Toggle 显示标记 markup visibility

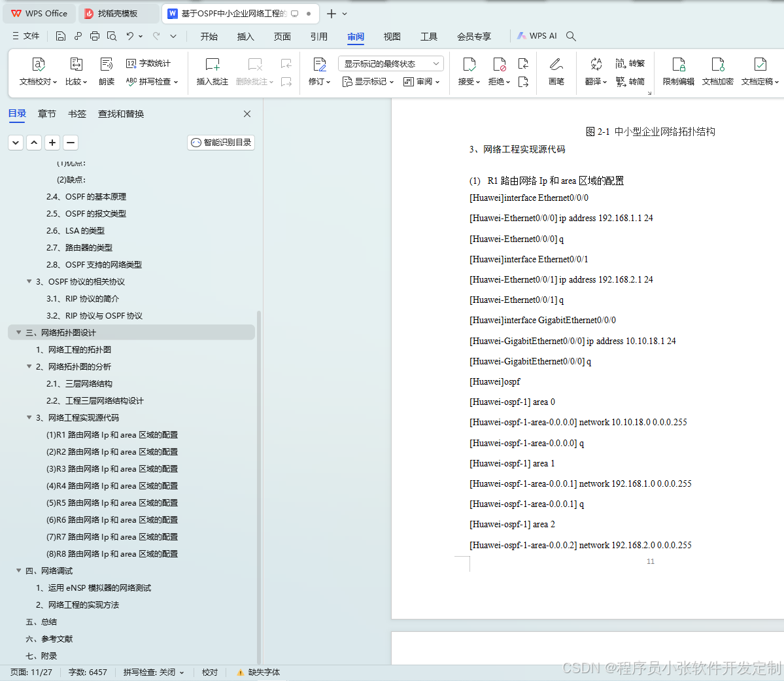[367, 82]
